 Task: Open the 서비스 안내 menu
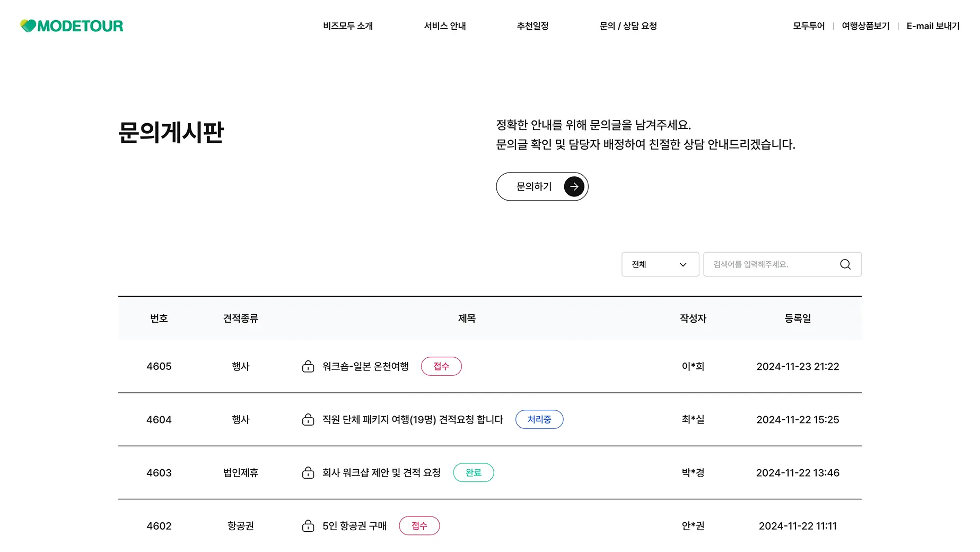tap(445, 26)
